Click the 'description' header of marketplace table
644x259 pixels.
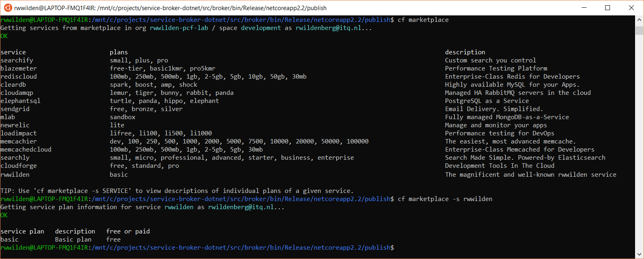pyautogui.click(x=465, y=52)
